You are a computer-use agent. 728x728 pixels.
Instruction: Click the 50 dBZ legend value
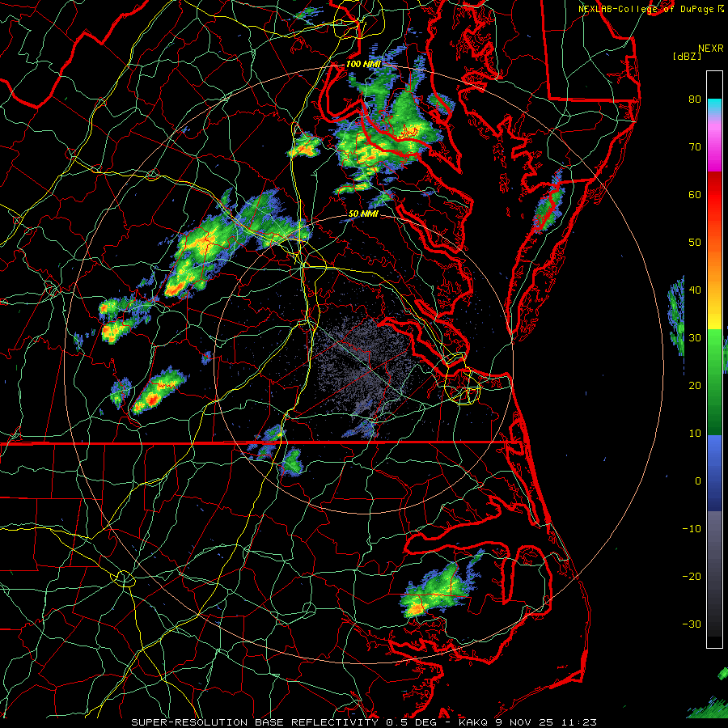[695, 243]
